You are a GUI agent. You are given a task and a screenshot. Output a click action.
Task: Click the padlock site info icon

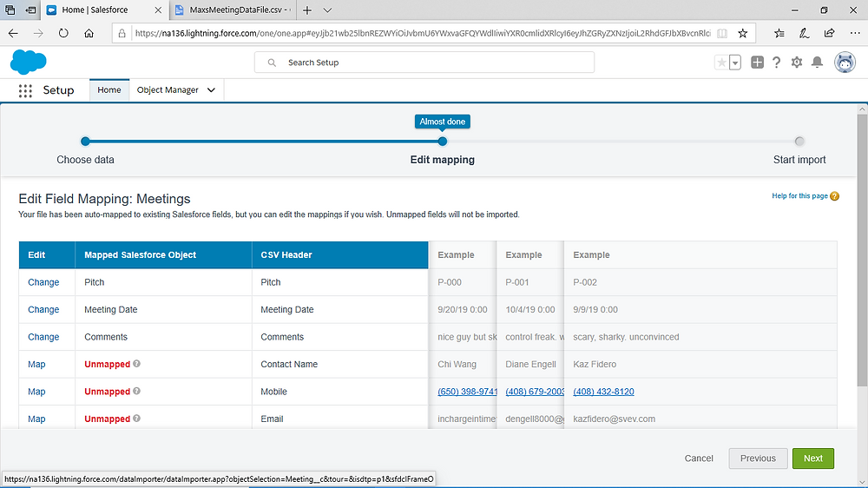[x=122, y=33]
